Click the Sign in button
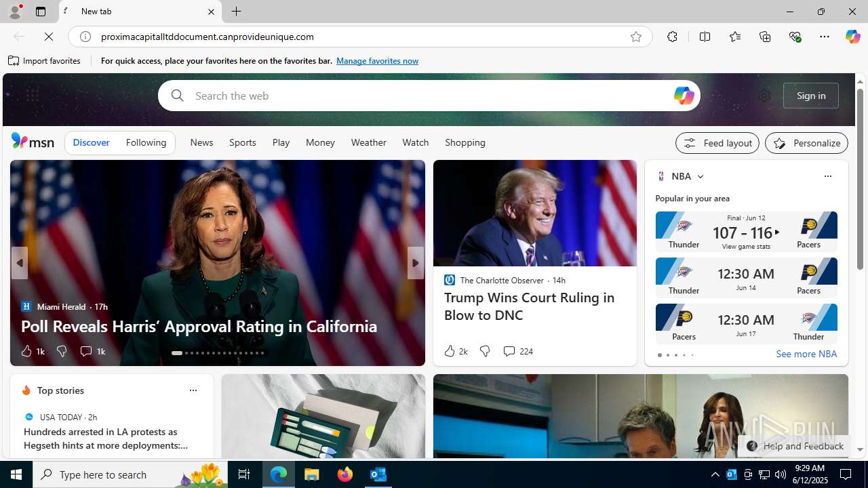Viewport: 868px width, 488px height. point(811,96)
